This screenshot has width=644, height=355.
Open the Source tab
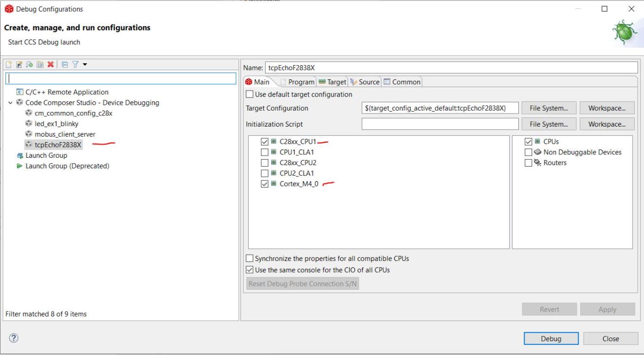365,82
